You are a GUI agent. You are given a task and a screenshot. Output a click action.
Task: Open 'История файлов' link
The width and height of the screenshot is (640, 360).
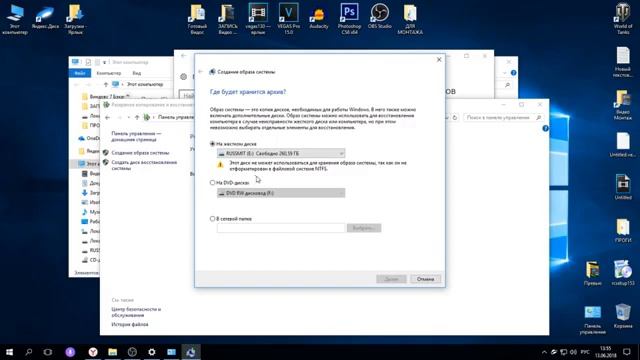[130, 324]
